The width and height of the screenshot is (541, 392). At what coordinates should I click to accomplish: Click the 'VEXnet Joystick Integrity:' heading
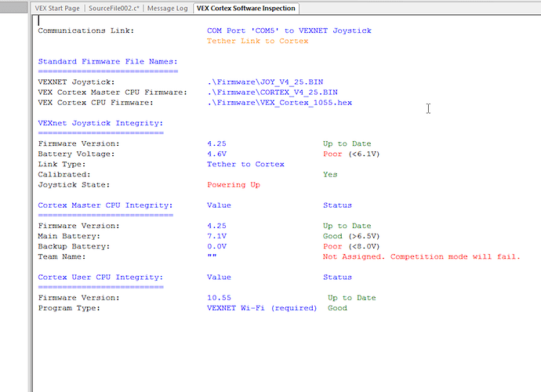click(100, 123)
